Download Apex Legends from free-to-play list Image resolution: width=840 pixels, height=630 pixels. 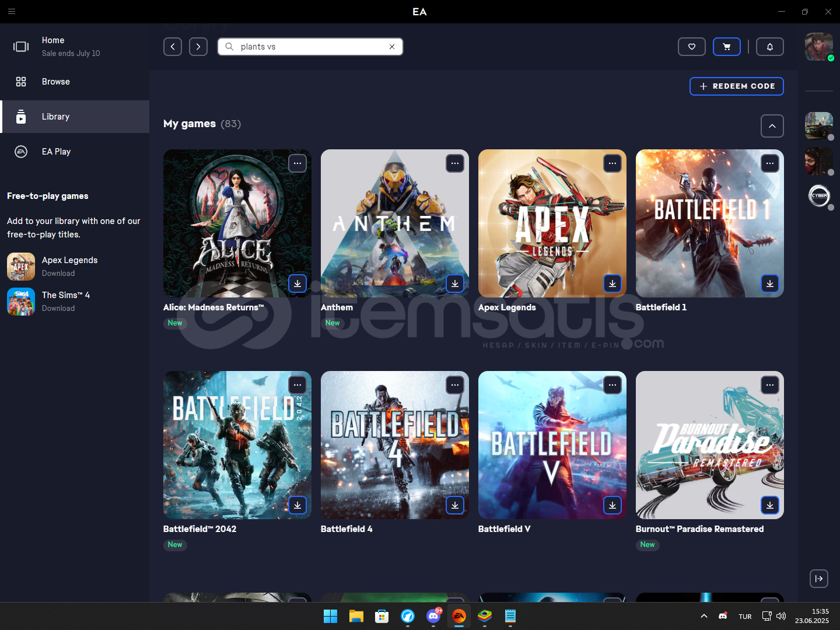pyautogui.click(x=58, y=273)
